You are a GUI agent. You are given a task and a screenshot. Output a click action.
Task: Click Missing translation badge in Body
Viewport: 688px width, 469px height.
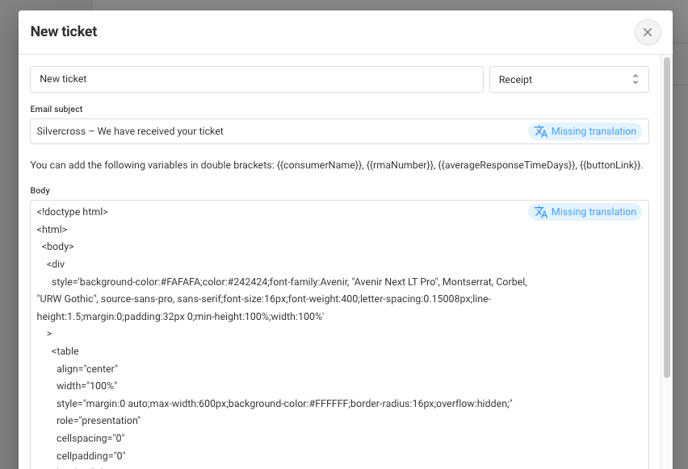[x=584, y=212]
